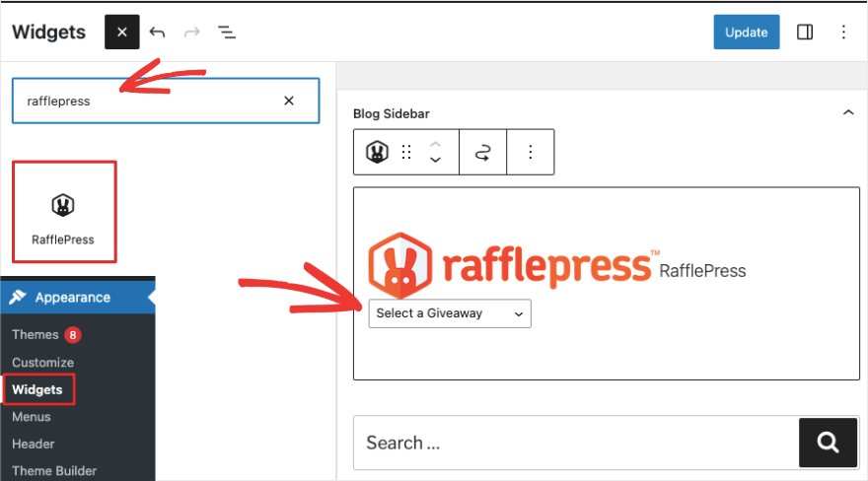Open the Select a Giveaway dropdown
Image resolution: width=868 pixels, height=481 pixels.
pos(450,313)
